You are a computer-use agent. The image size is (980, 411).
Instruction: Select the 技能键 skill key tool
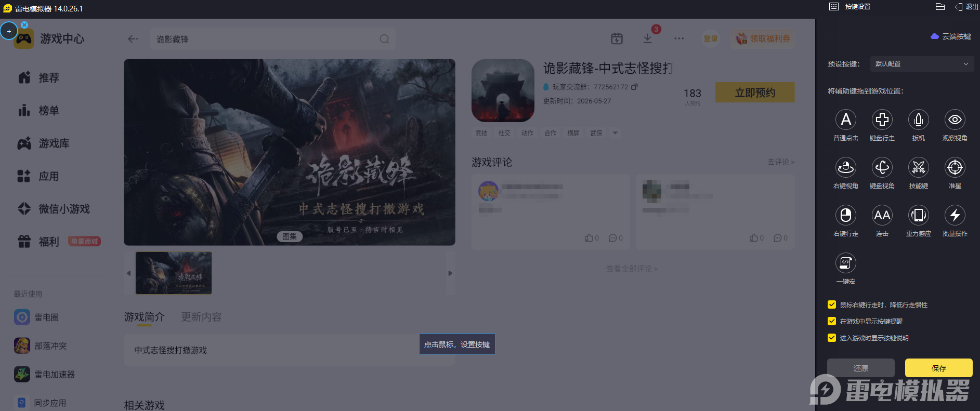coord(919,167)
